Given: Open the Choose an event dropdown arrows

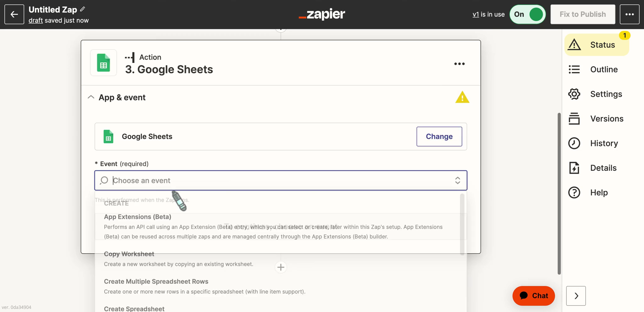Looking at the screenshot, I should coord(457,180).
